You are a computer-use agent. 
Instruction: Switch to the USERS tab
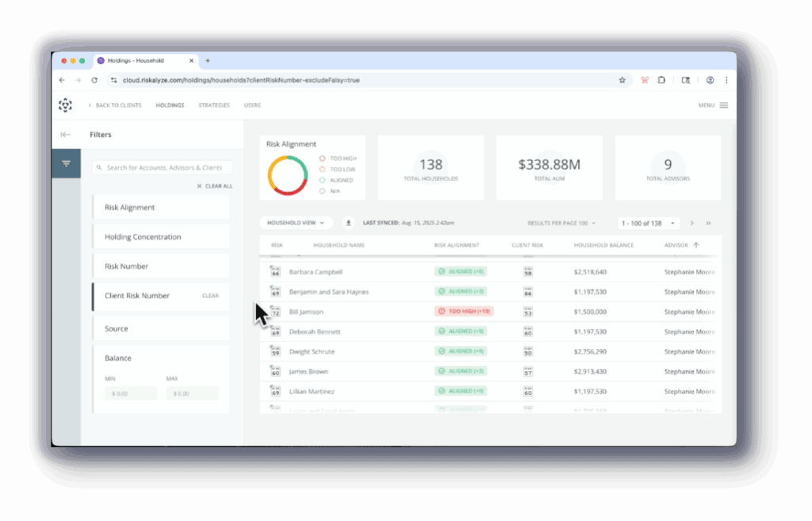252,105
